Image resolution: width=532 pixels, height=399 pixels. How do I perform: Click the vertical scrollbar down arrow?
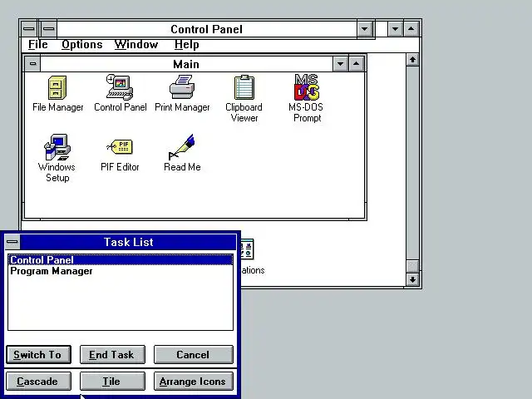tap(412, 279)
